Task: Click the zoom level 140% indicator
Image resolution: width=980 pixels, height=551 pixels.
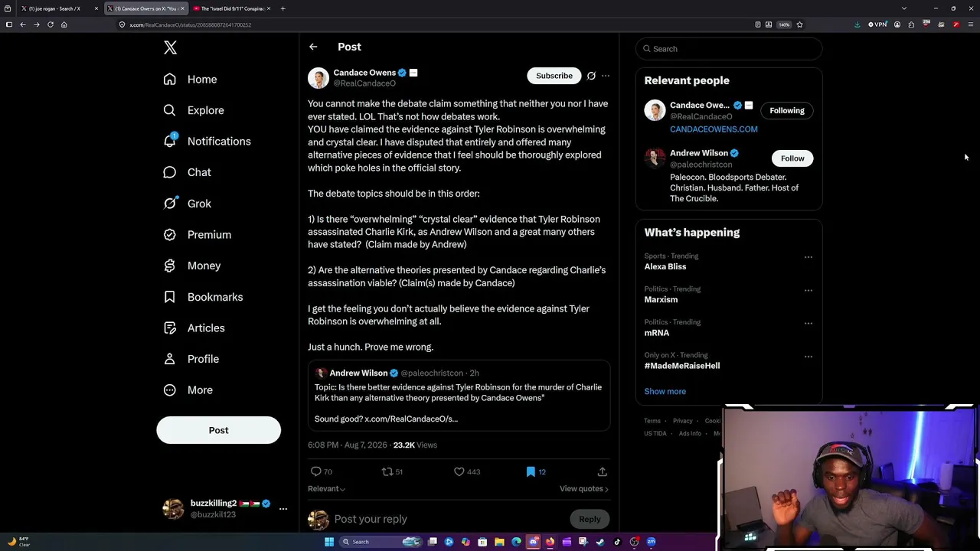Action: coord(783,24)
